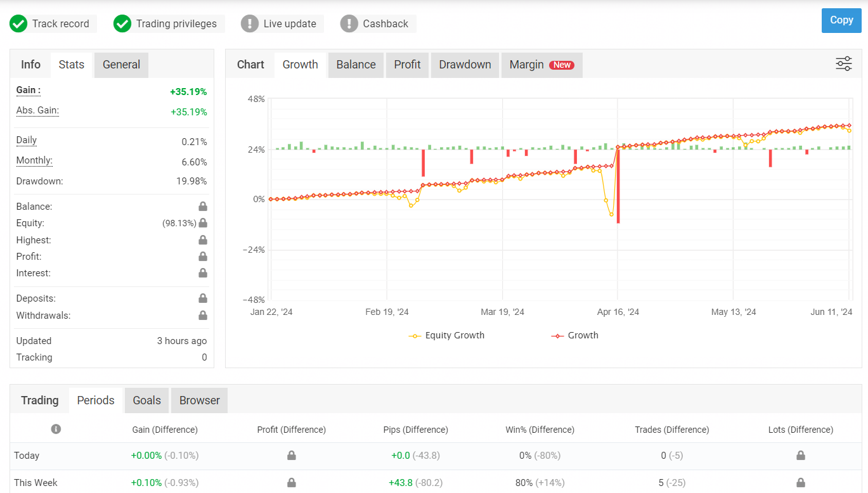Toggle the red Growth series in chart legend
The image size is (868, 493).
coord(575,335)
